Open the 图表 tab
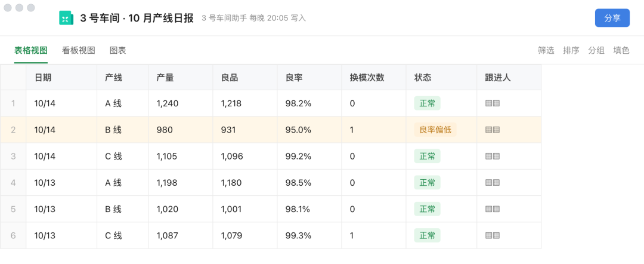This screenshot has width=644, height=264. pos(118,51)
